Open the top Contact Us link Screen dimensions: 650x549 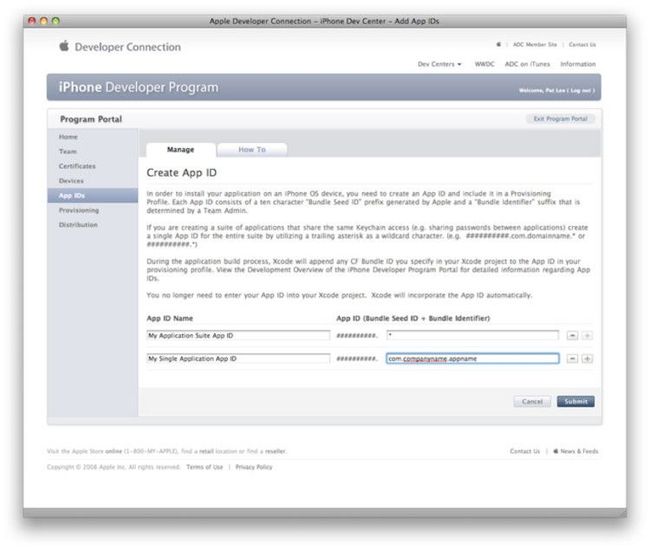pyautogui.click(x=582, y=44)
